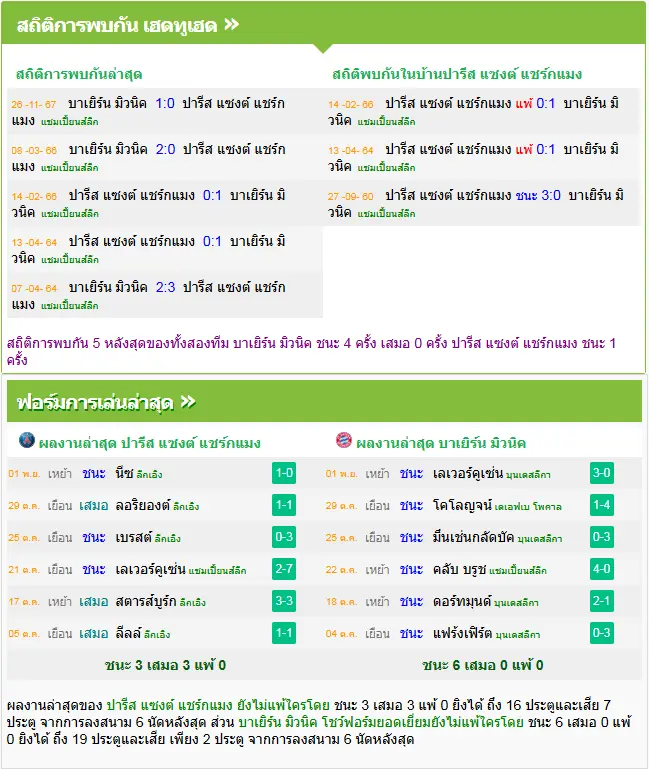Click the 27-09-60 match date
Viewport: 649px width, 769px height.
351,197
